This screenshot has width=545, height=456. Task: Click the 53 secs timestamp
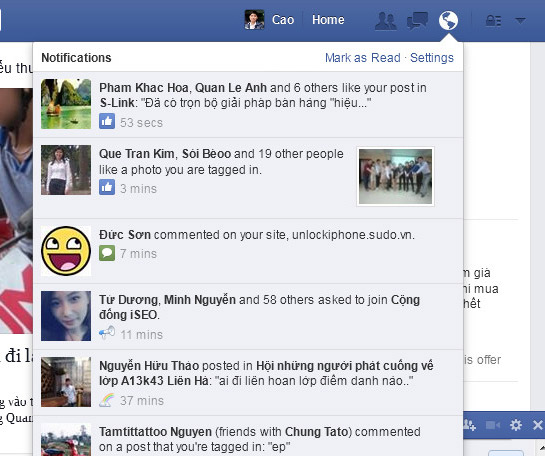coord(141,123)
